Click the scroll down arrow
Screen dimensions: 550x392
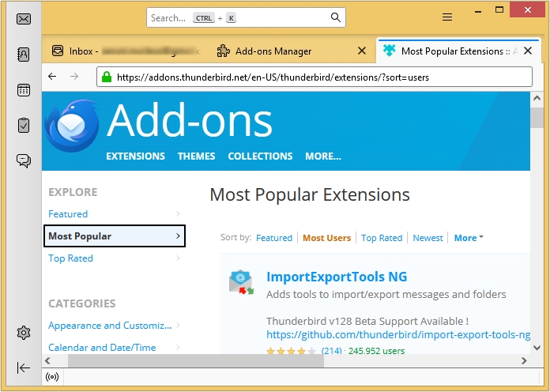click(x=537, y=348)
